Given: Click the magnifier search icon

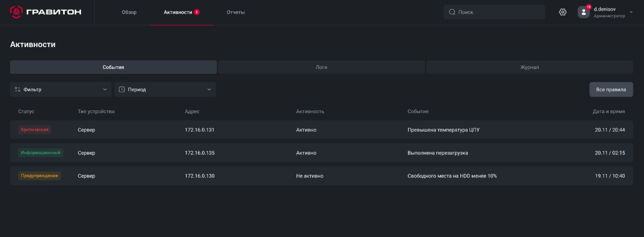Looking at the screenshot, I should (x=452, y=12).
